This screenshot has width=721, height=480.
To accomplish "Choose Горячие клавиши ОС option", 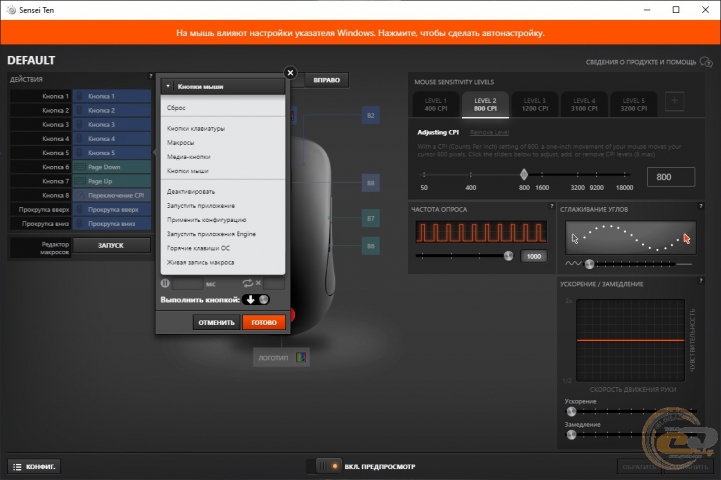I will click(223, 248).
